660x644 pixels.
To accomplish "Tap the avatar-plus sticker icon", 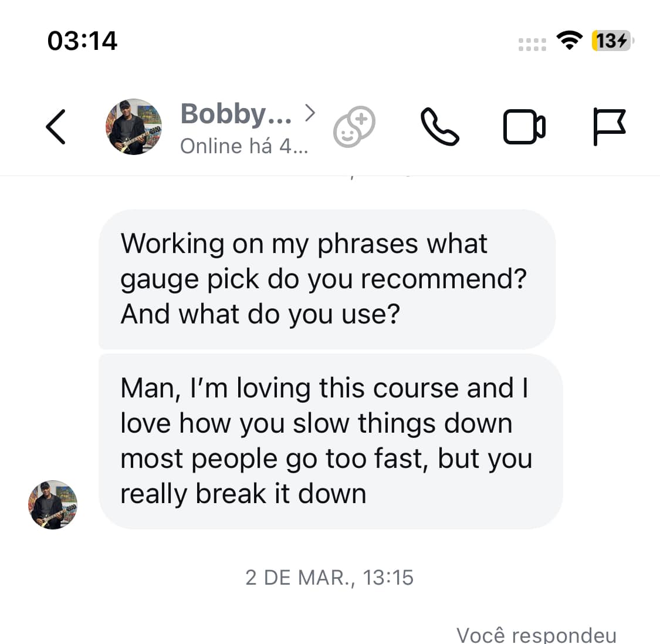I will (354, 127).
